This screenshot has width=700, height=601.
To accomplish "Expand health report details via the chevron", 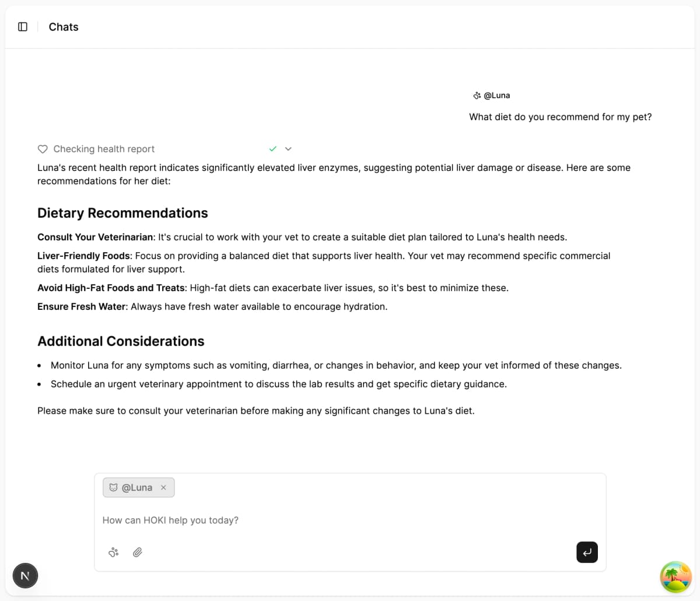I will point(288,149).
